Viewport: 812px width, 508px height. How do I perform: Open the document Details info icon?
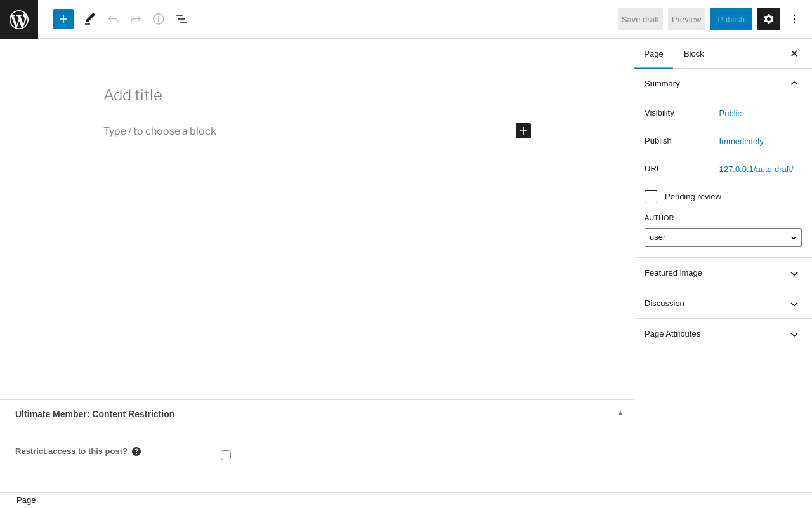click(x=159, y=19)
